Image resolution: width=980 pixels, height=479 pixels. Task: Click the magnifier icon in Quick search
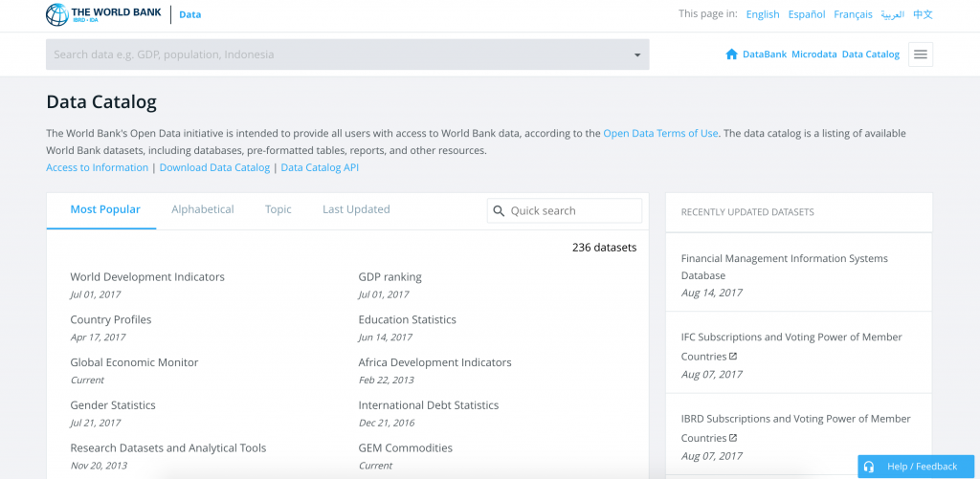(x=499, y=210)
